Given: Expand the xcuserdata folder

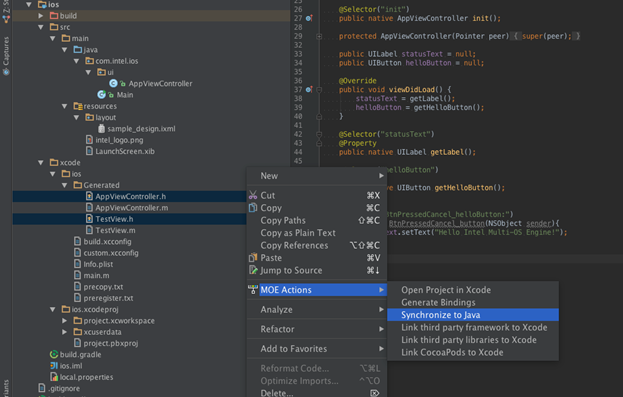Looking at the screenshot, I should [64, 332].
